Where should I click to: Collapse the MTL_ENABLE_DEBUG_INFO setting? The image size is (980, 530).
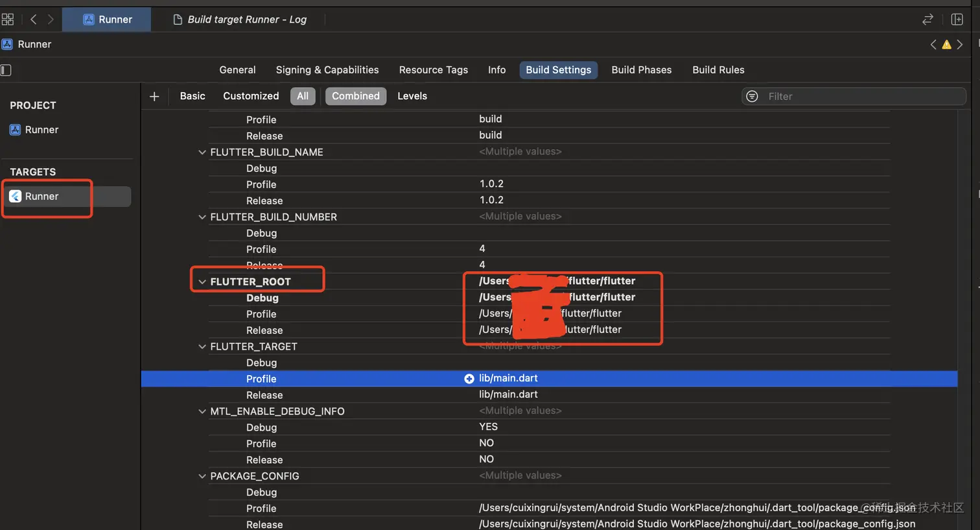point(202,412)
